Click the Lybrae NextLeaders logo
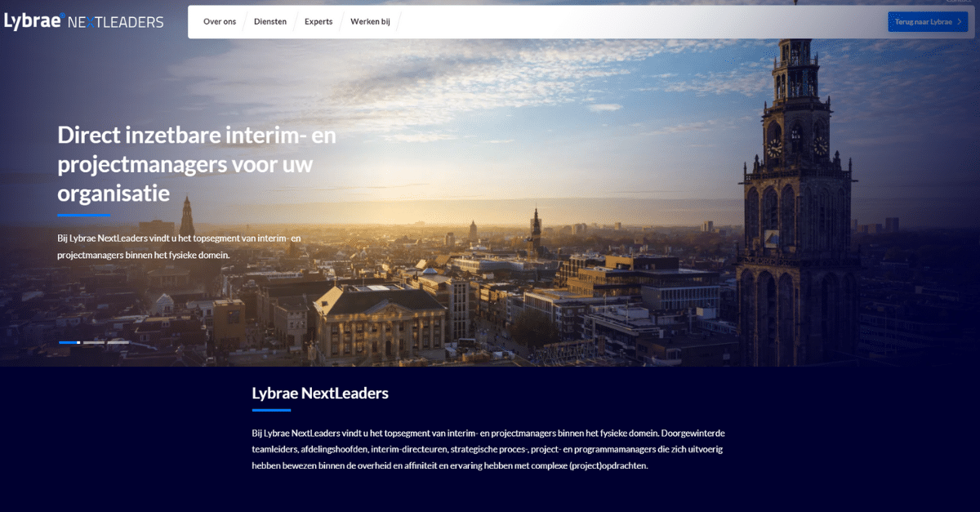 [83, 22]
